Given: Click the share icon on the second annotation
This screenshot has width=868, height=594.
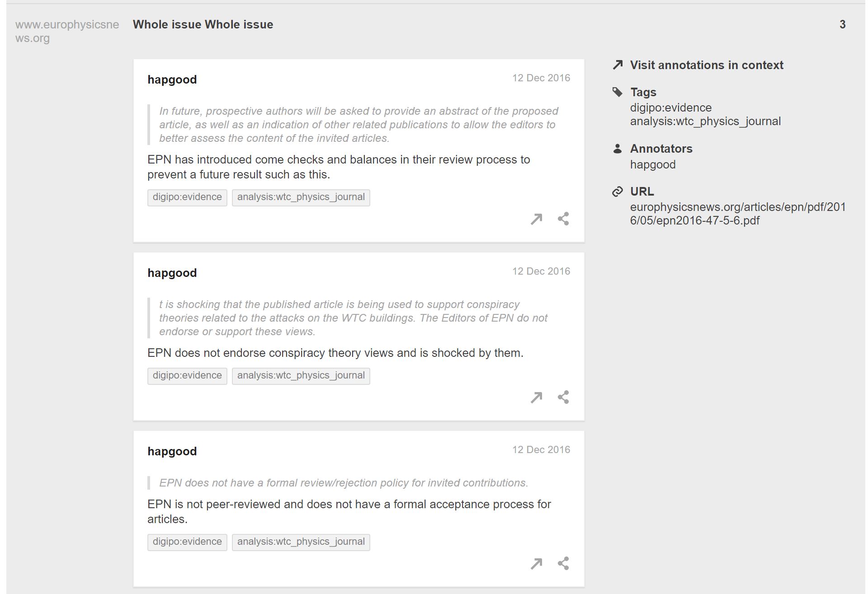Looking at the screenshot, I should (563, 398).
